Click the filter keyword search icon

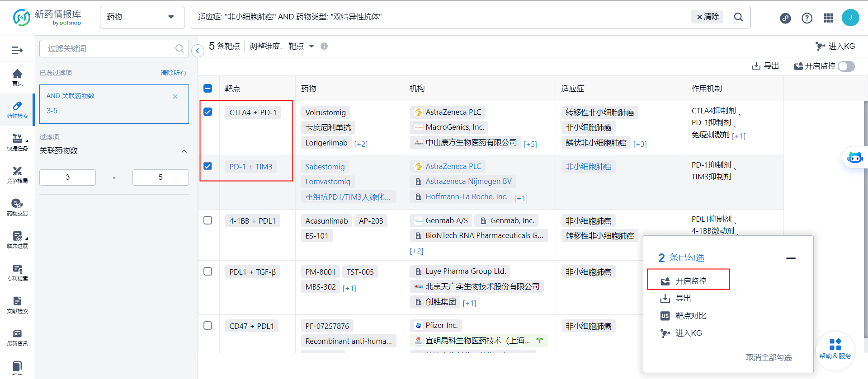179,48
